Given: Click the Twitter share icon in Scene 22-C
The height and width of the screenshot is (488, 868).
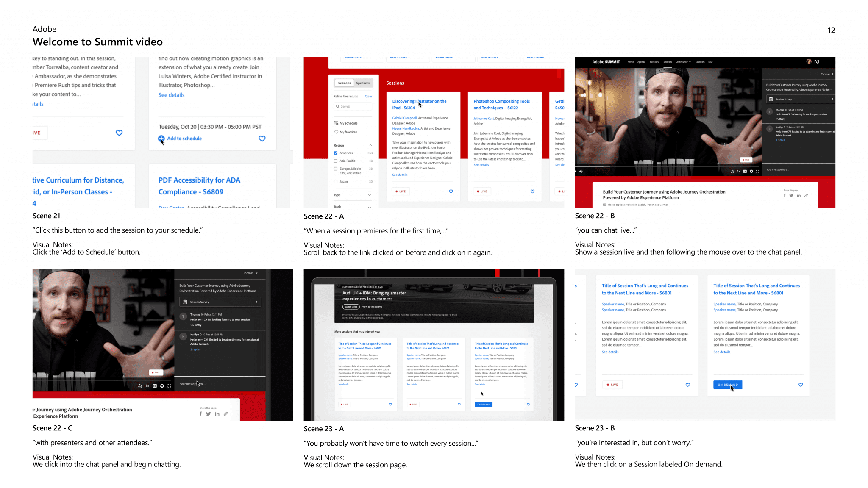Looking at the screenshot, I should tap(209, 414).
